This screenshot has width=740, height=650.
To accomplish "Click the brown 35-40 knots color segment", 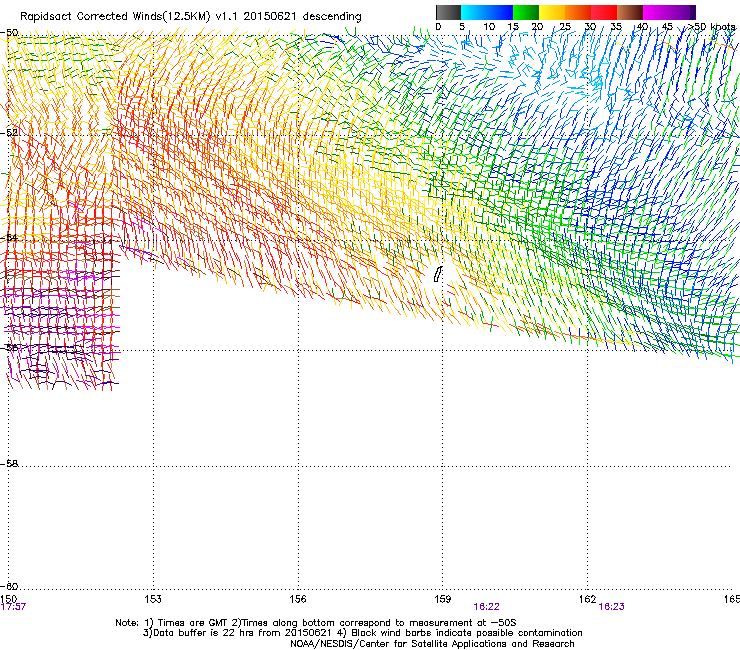I will click(x=630, y=12).
